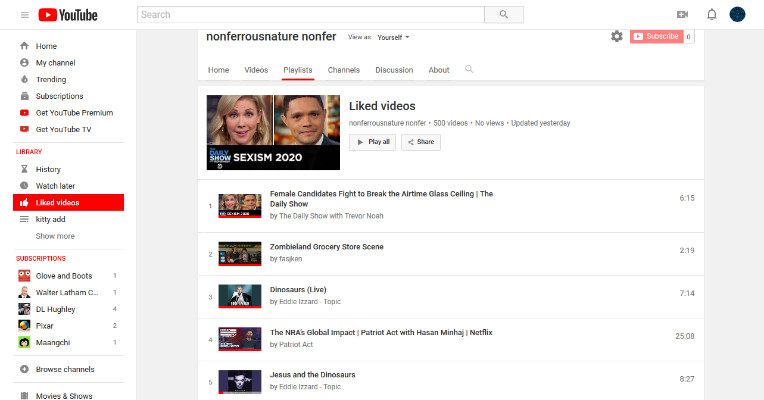
Task: Click the YouTube logo
Action: pos(68,15)
